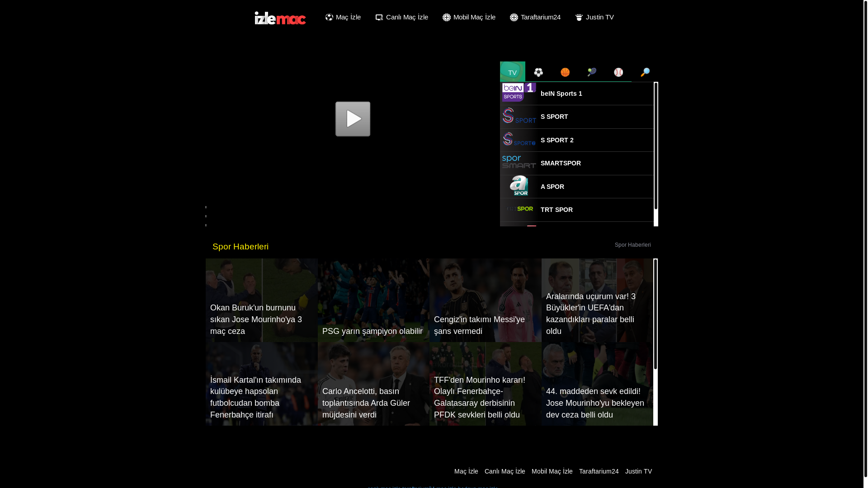Screen dimensions: 868x488
Task: Click footer Canlı Maç İzle link
Action: pos(505,471)
